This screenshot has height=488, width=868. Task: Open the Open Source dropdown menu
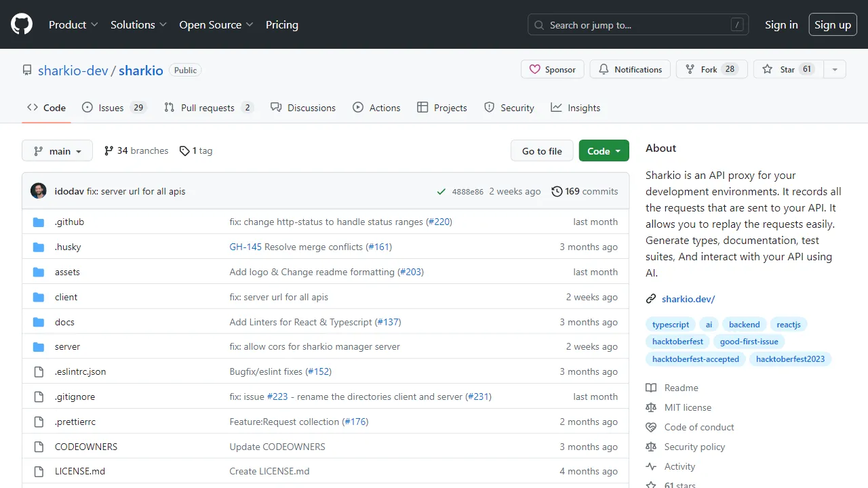216,24
